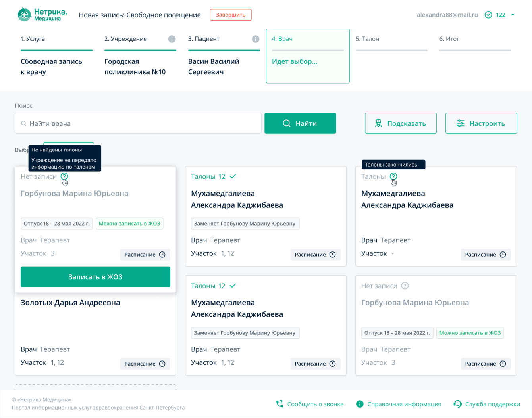Select Мухамедгалиева name in top middle card

(x=237, y=199)
